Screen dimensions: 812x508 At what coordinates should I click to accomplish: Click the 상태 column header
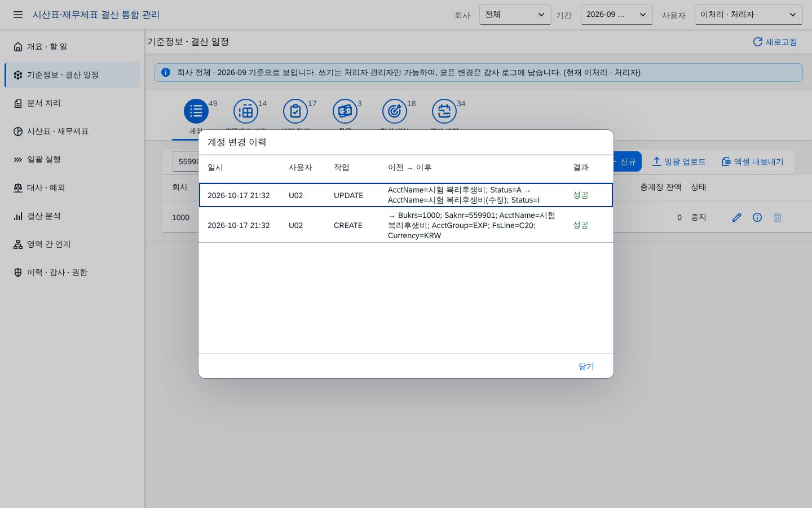pos(699,187)
